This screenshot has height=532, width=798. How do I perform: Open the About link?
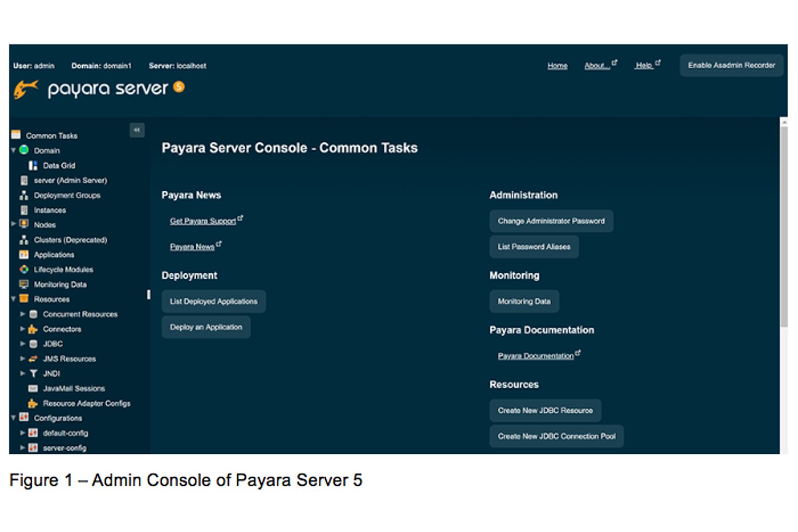(x=600, y=65)
